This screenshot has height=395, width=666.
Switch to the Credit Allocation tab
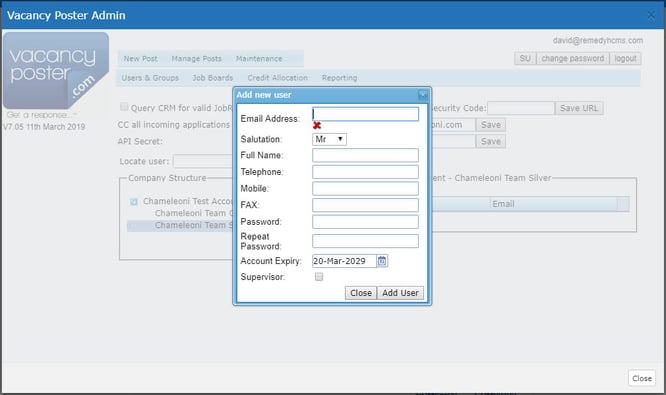coord(278,78)
